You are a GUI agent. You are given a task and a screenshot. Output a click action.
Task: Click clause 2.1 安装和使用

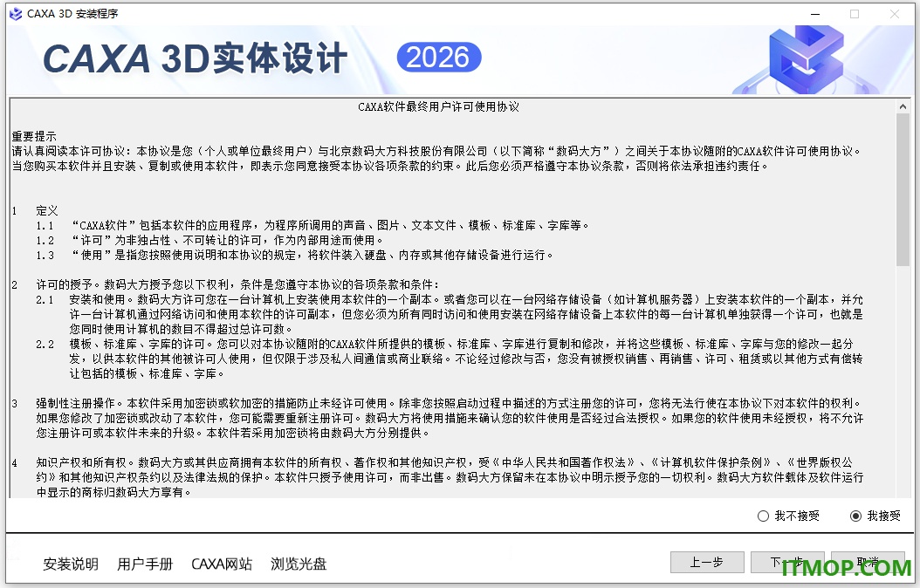pos(450,314)
